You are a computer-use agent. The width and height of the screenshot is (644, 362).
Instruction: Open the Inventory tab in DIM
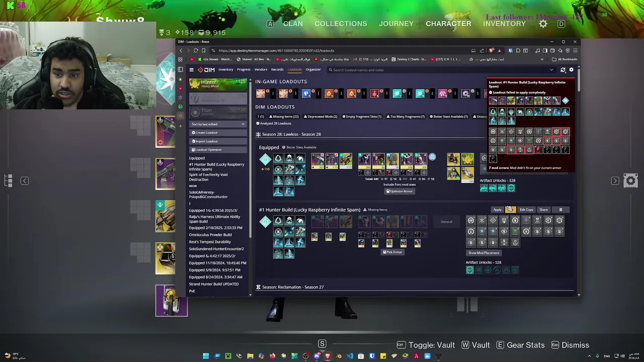(x=225, y=70)
